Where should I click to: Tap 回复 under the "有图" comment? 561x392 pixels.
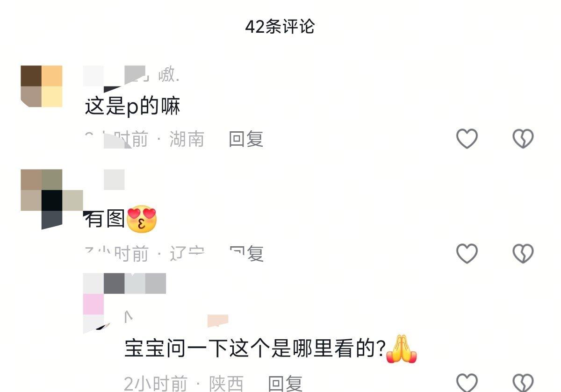coord(246,253)
